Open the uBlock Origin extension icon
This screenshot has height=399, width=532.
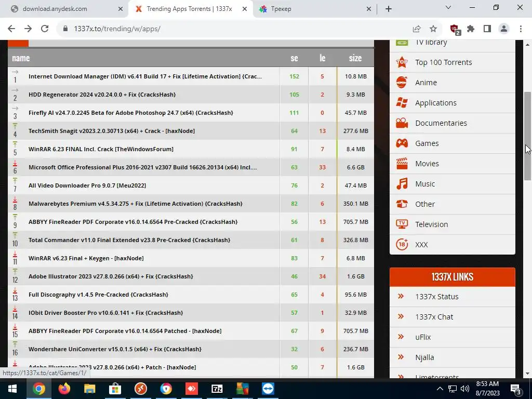point(455,29)
